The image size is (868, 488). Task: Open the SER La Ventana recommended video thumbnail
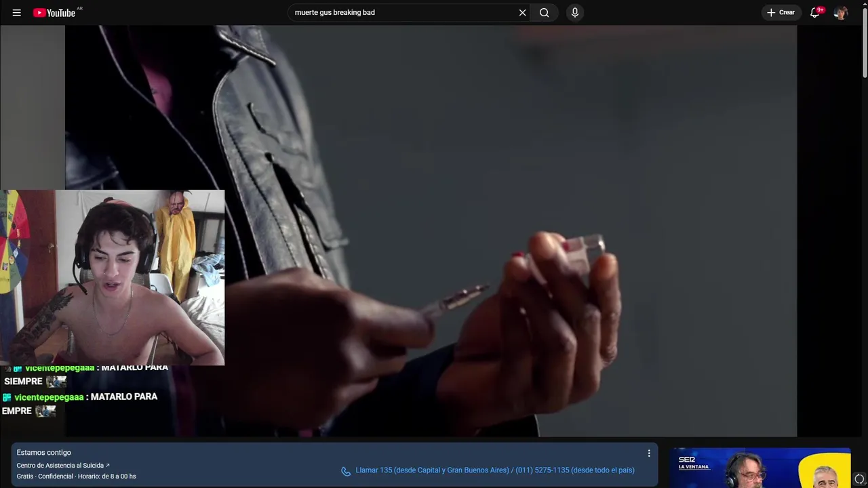click(760, 468)
